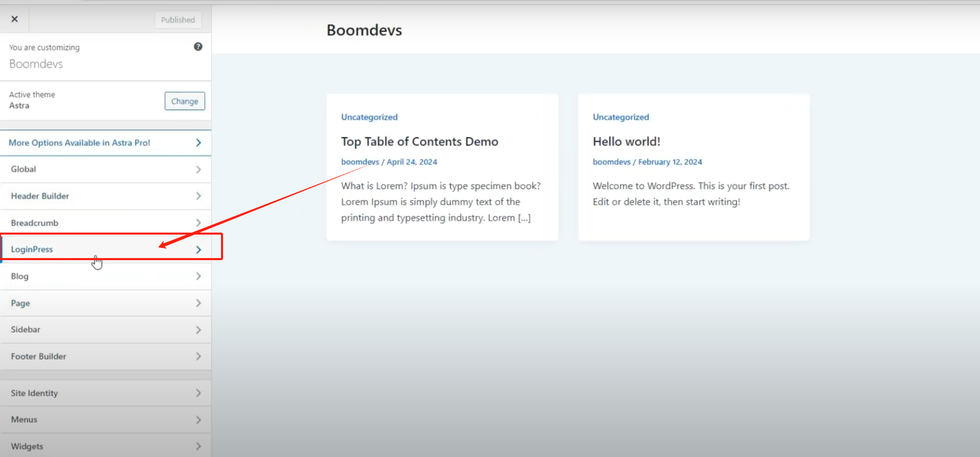Click the Boomdevs site title in preview
Viewport: 980px width, 457px height.
364,31
